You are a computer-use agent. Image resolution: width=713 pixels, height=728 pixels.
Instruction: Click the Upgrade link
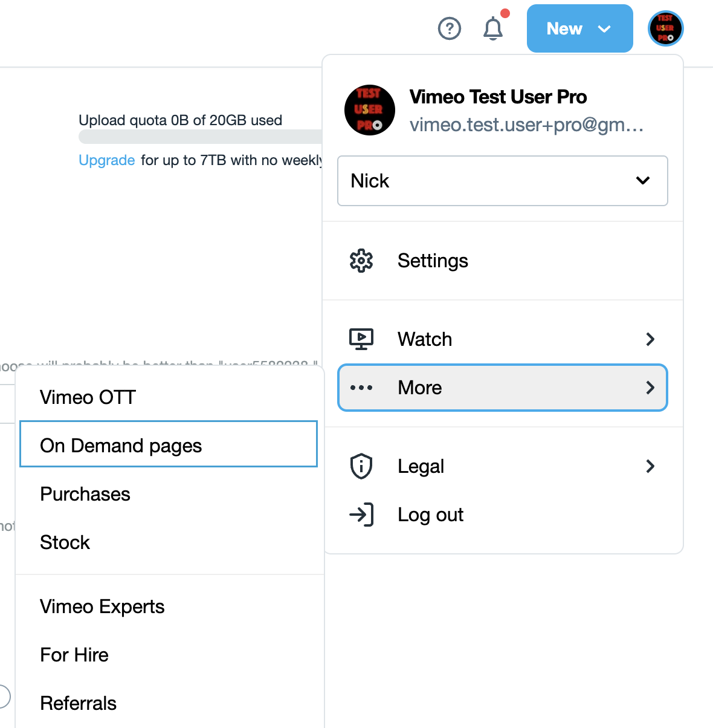pos(107,160)
